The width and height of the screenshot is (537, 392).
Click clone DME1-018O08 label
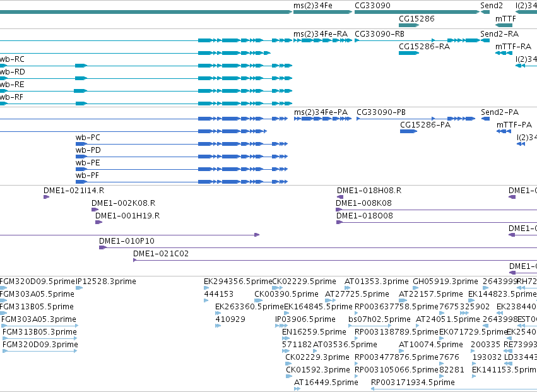pyautogui.click(x=365, y=217)
